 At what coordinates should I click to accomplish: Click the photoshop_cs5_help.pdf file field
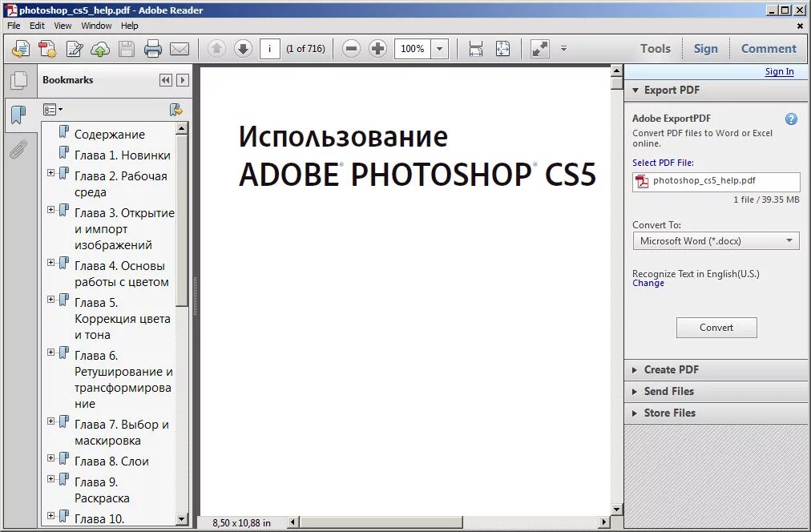click(x=716, y=181)
